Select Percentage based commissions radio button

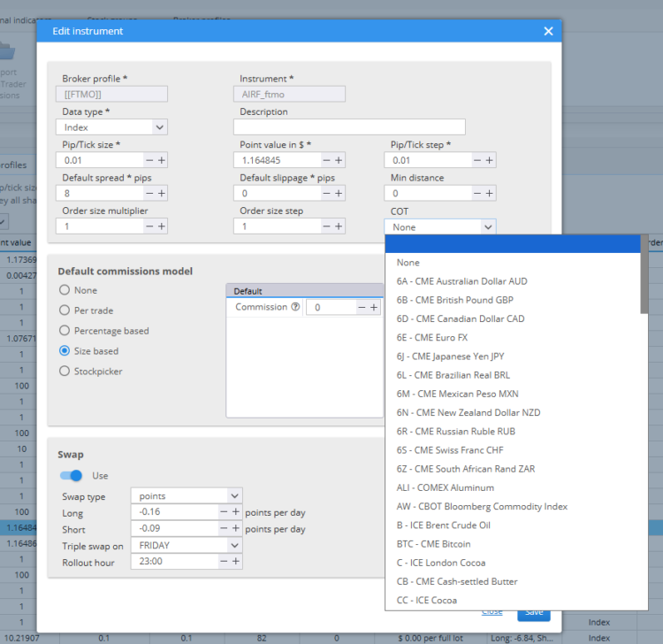pos(65,331)
